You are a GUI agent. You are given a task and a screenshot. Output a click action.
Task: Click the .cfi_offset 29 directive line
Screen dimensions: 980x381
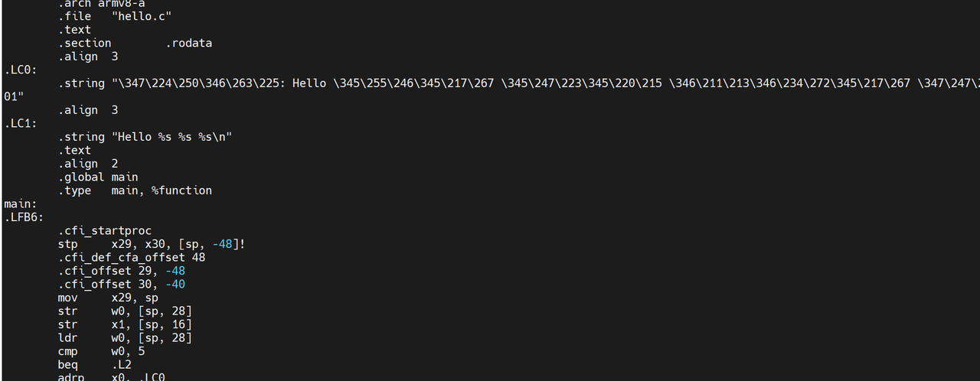pyautogui.click(x=121, y=271)
